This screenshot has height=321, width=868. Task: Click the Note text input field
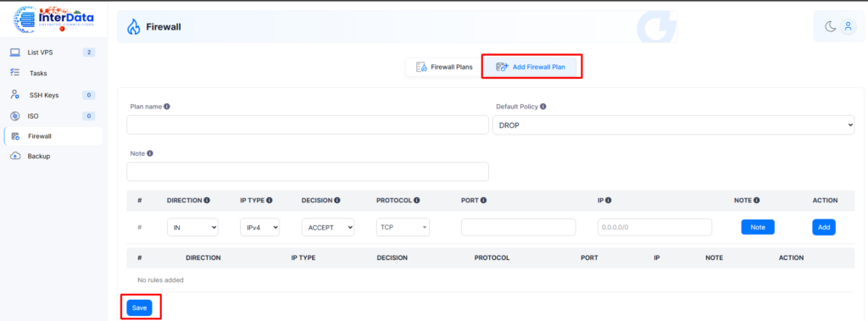click(x=308, y=172)
